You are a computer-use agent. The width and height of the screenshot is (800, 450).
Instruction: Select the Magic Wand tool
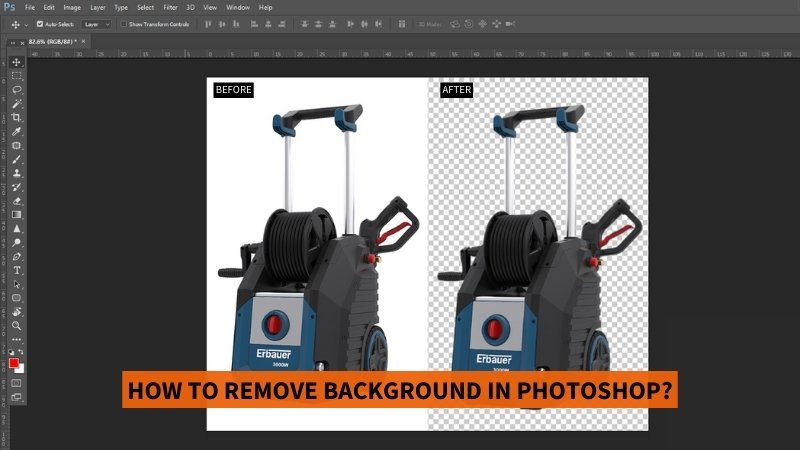[x=16, y=104]
